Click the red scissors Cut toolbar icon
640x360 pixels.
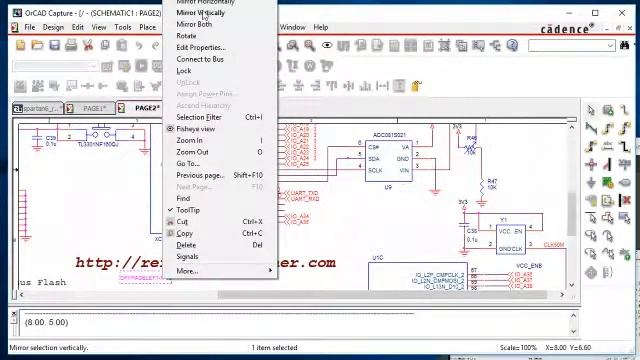tap(88, 45)
